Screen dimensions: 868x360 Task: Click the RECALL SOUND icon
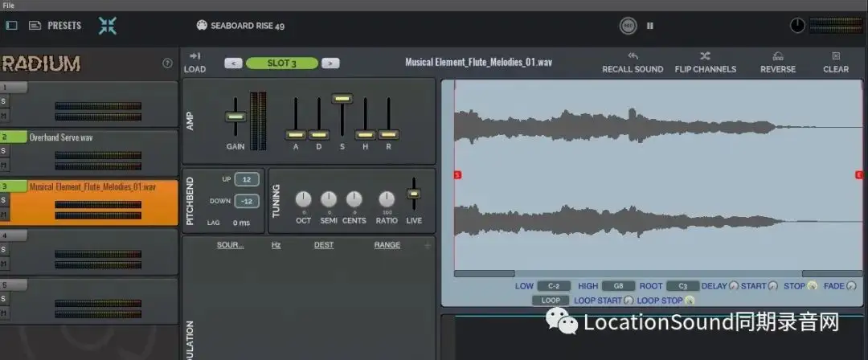point(633,56)
